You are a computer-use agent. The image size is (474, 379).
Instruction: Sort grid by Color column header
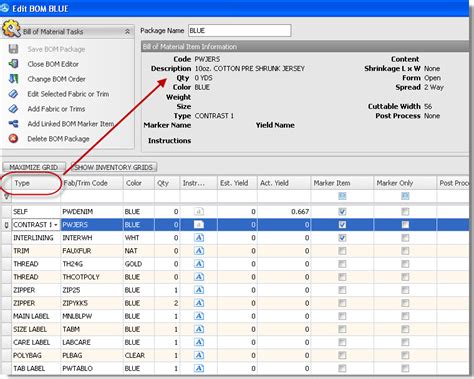point(139,183)
